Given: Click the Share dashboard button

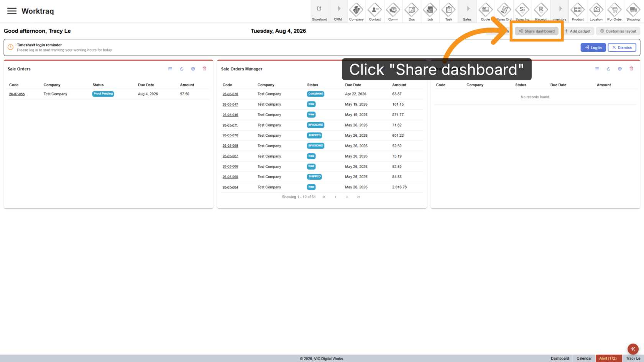Looking at the screenshot, I should coord(537,31).
